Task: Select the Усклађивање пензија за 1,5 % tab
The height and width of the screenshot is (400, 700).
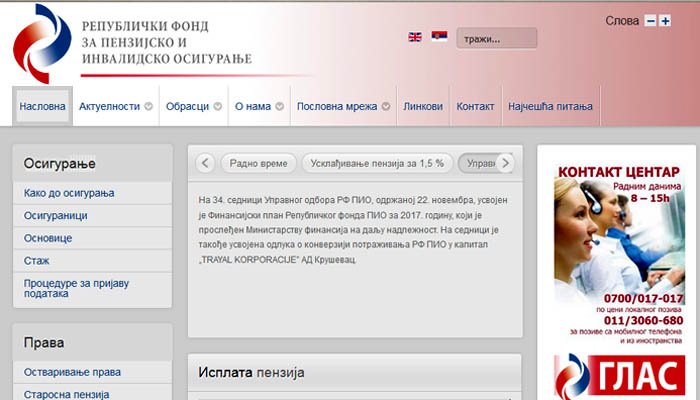Action: pyautogui.click(x=376, y=163)
